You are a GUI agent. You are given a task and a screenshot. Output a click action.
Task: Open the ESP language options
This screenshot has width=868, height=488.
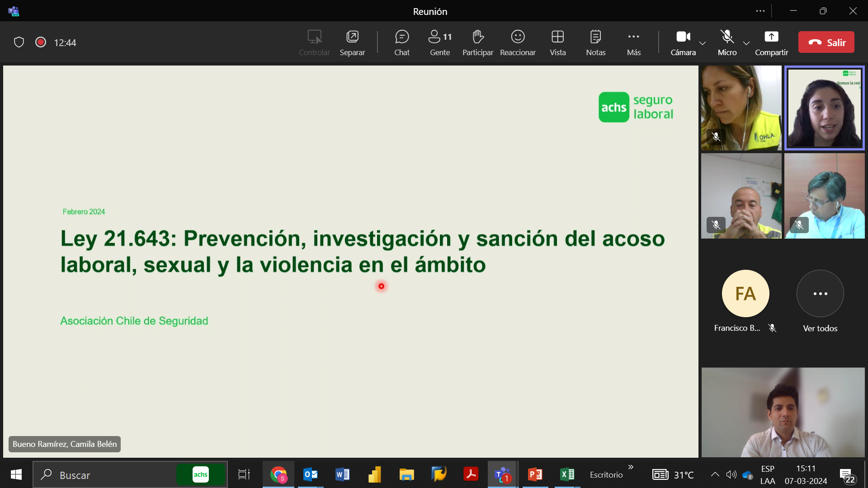[x=768, y=474]
